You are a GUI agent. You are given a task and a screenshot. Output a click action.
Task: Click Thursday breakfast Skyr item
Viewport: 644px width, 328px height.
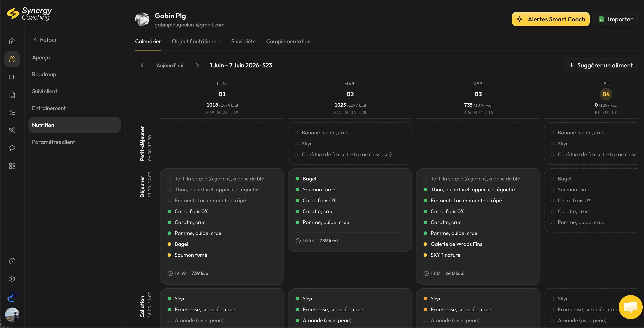click(563, 144)
